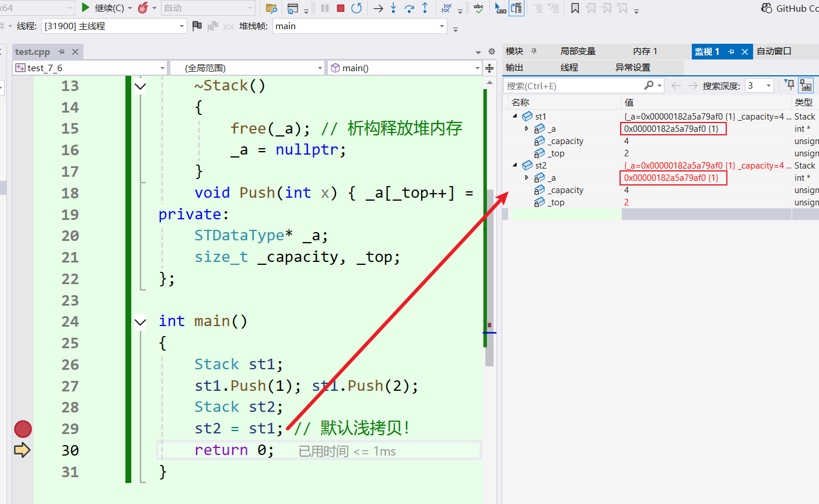Toggle the breakpoint on line 29
The image size is (819, 504).
tap(23, 429)
